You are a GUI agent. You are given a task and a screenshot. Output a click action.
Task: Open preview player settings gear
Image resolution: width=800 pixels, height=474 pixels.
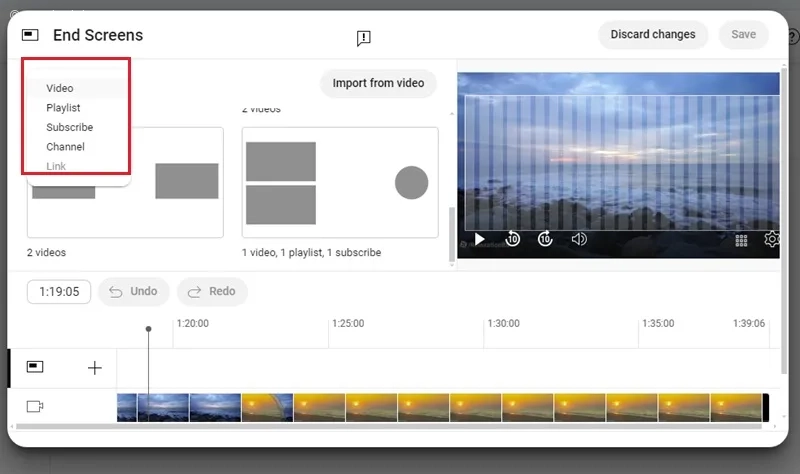(771, 239)
